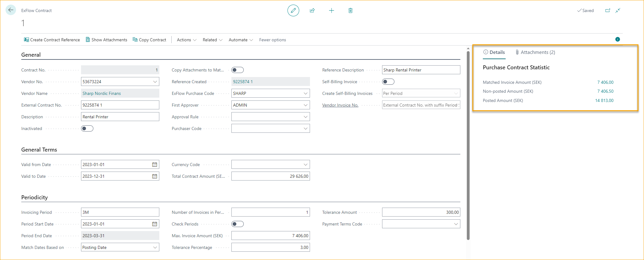This screenshot has height=260, width=644.
Task: Expand the Vendor No. dropdown
Action: [155, 82]
